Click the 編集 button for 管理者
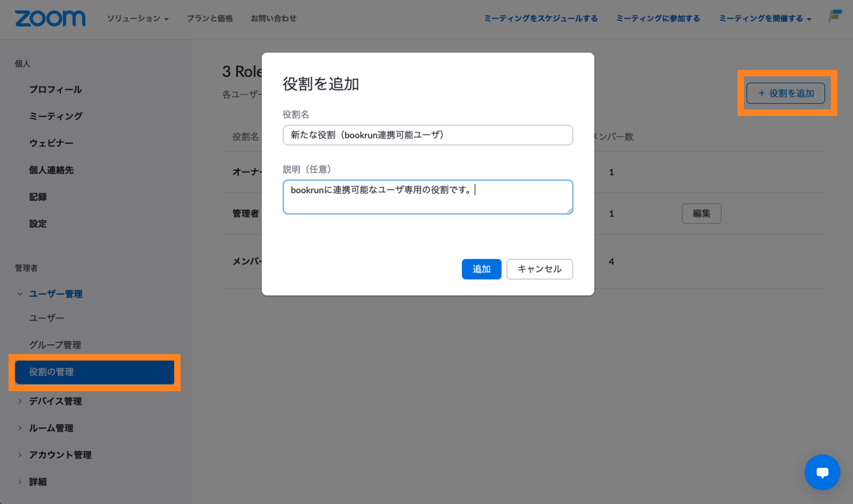Screen dimensions: 853x504 [x=701, y=214]
